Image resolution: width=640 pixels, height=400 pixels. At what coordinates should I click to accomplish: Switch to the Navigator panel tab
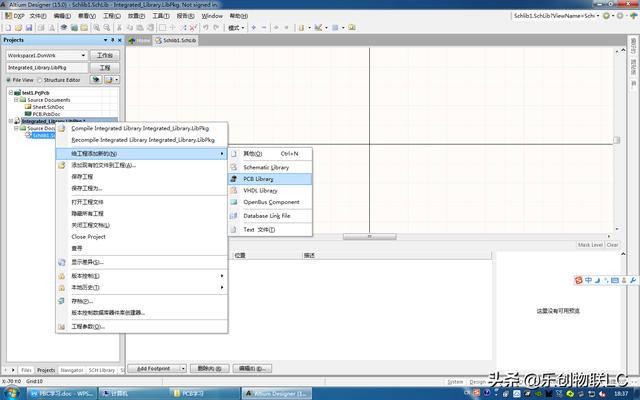(72, 370)
